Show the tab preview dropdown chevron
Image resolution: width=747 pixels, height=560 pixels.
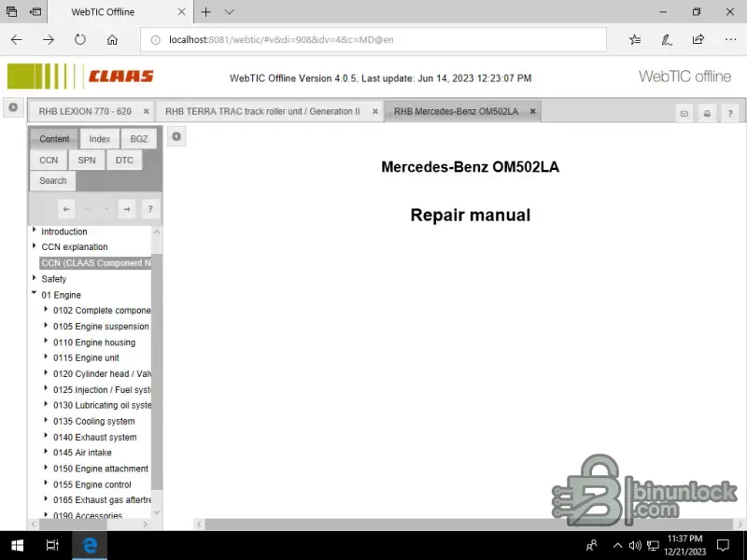coord(230,12)
